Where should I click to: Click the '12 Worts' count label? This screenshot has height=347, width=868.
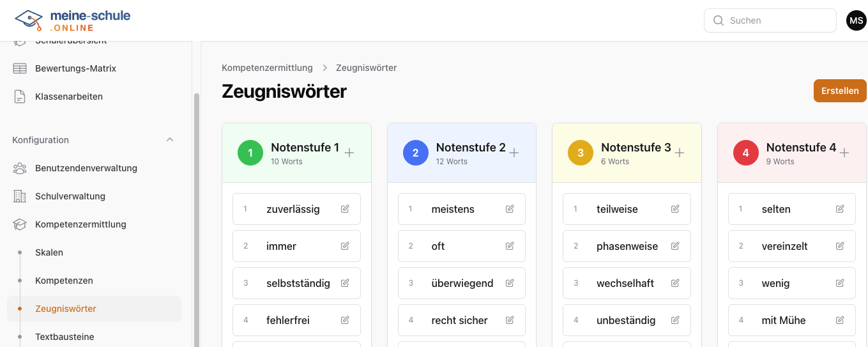pyautogui.click(x=452, y=162)
